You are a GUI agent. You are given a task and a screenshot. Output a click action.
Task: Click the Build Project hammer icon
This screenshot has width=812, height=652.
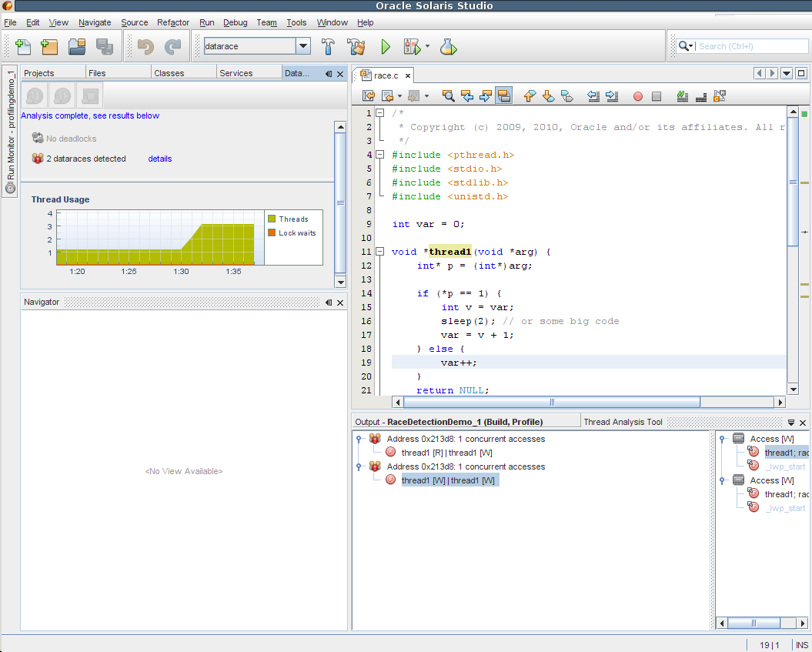click(x=328, y=47)
